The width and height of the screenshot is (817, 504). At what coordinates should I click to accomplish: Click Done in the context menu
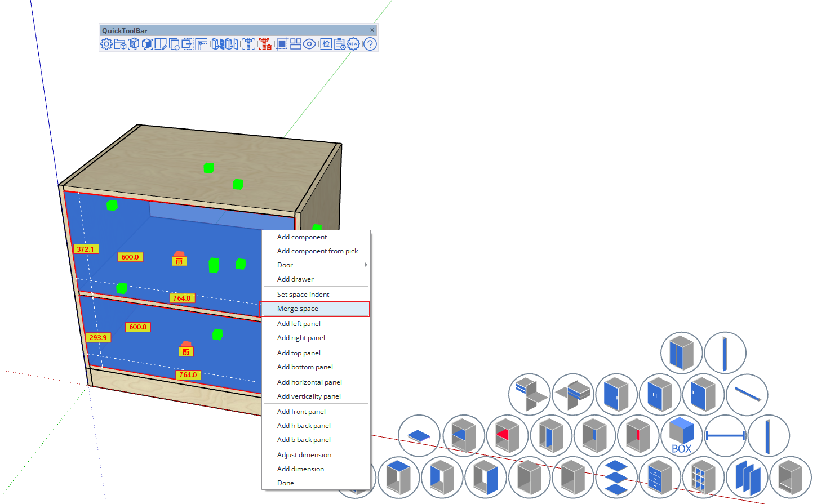click(285, 483)
